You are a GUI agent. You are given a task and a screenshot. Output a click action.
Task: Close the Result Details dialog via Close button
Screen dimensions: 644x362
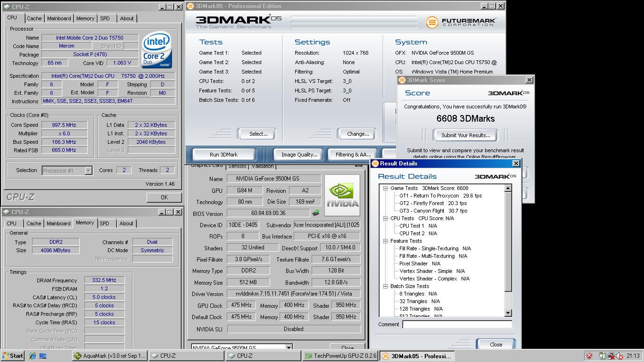point(496,344)
